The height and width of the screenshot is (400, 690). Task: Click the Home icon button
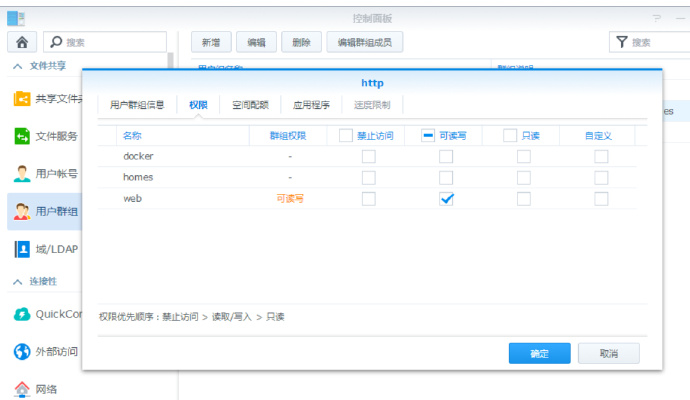point(22,42)
